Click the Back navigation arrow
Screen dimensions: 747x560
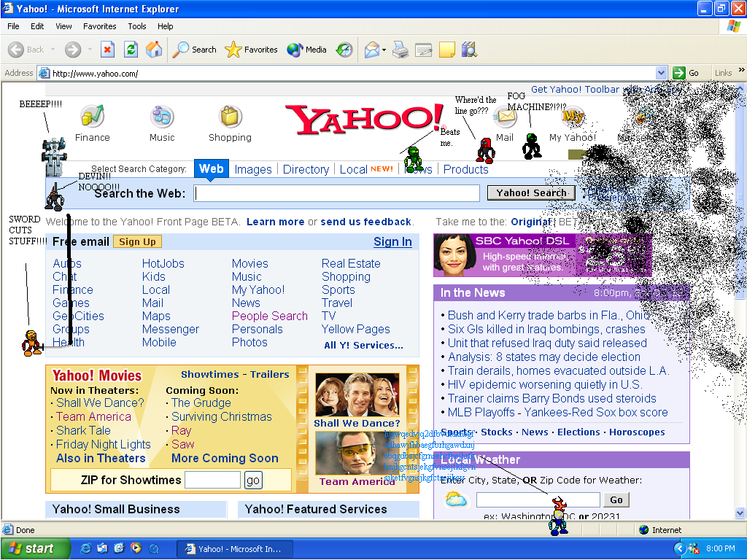tap(16, 50)
